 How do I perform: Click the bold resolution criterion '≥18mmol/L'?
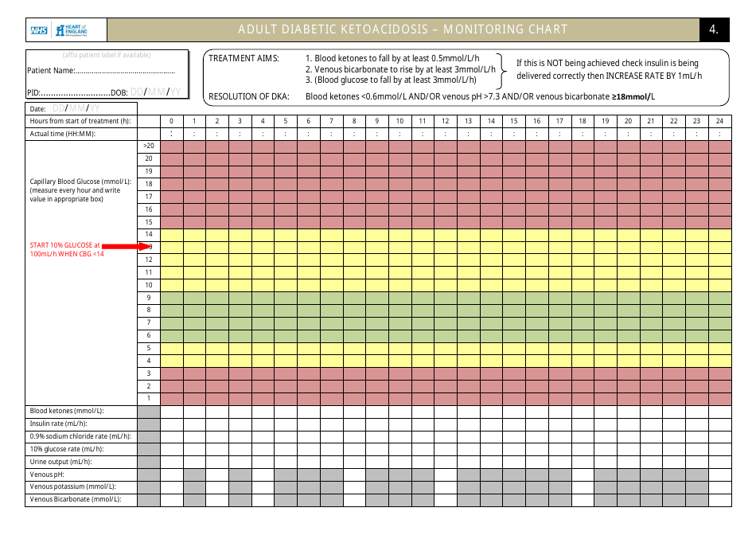point(634,96)
